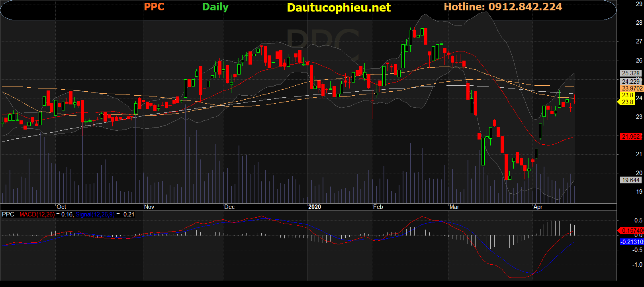Screen dimensions: 644x287
Task: Click the 19.644 lower band label
Action: point(630,180)
